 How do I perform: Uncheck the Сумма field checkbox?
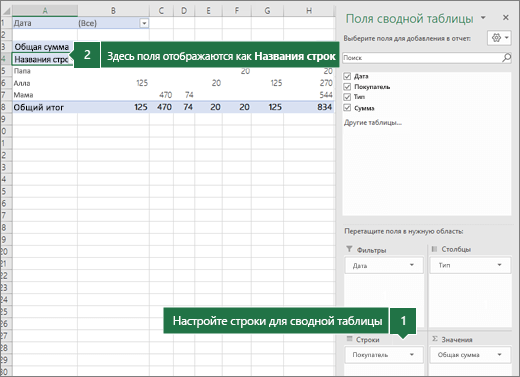[347, 108]
